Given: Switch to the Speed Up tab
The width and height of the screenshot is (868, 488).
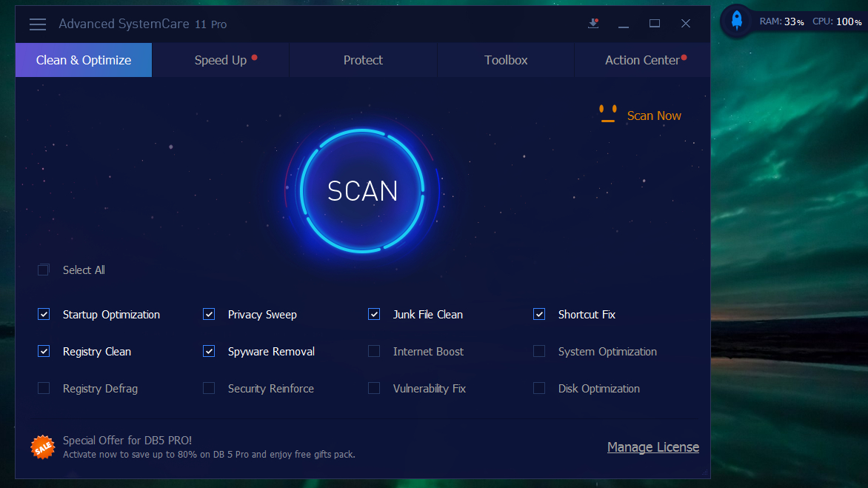Looking at the screenshot, I should pyautogui.click(x=221, y=60).
